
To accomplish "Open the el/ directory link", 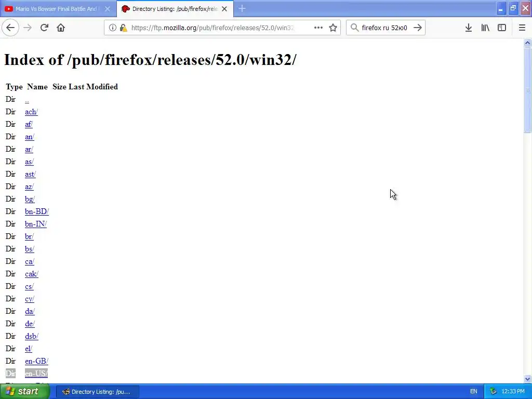I will click(x=29, y=349).
